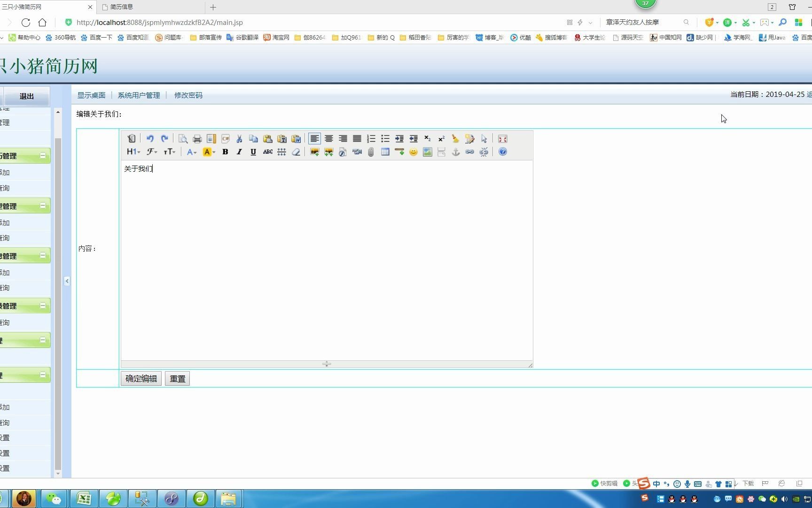The image size is (812, 508).
Task: Clear HTML code with the broom icon
Action: pos(455,139)
